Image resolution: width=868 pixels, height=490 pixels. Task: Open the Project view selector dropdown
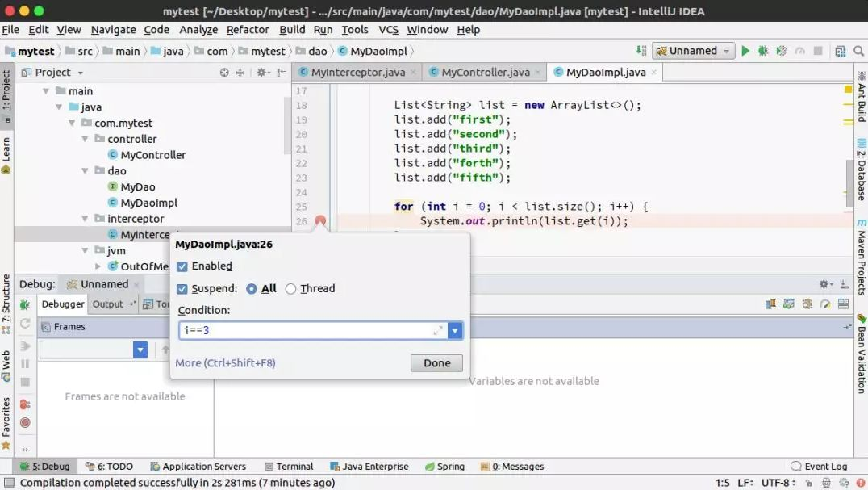(x=81, y=73)
